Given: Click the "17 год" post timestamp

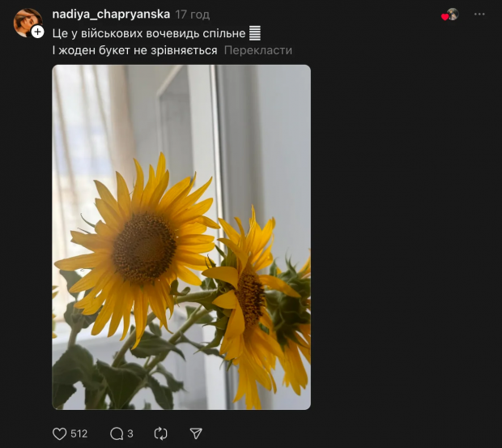Looking at the screenshot, I should (x=193, y=15).
